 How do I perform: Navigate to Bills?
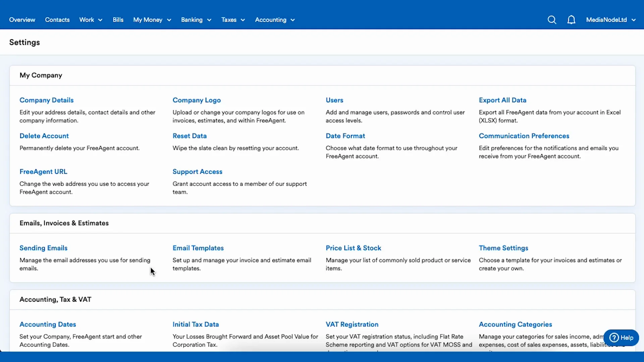(x=118, y=20)
